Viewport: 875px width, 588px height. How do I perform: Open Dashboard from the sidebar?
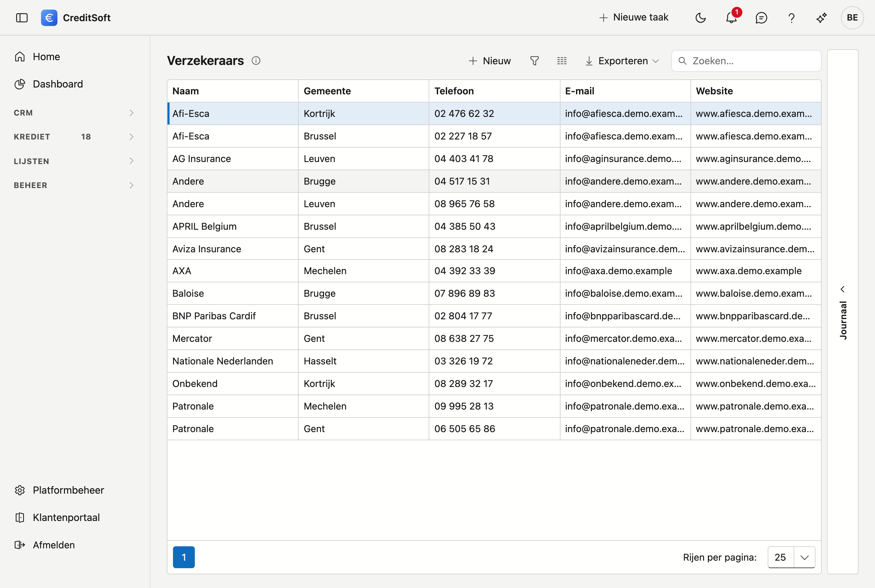coord(58,84)
